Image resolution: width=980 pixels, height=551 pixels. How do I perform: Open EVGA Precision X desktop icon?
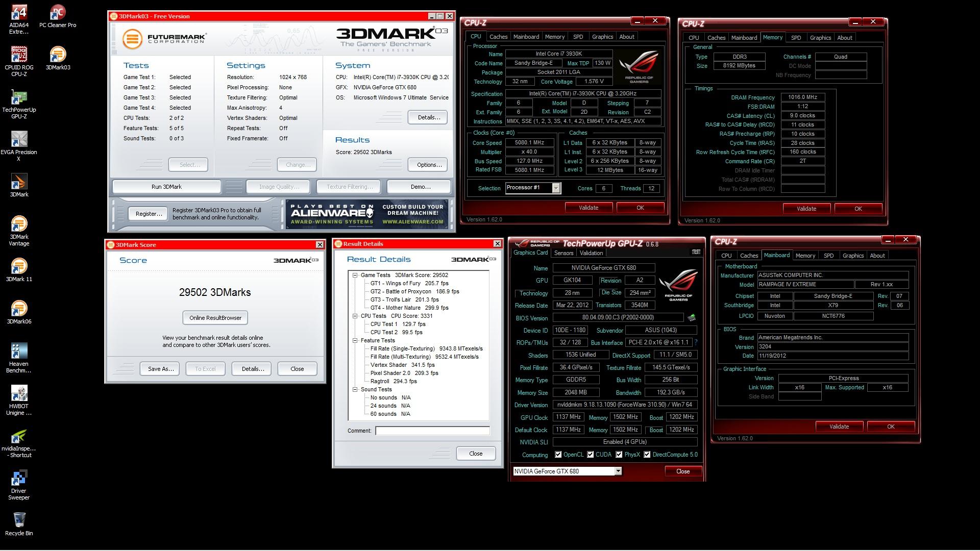click(x=19, y=146)
